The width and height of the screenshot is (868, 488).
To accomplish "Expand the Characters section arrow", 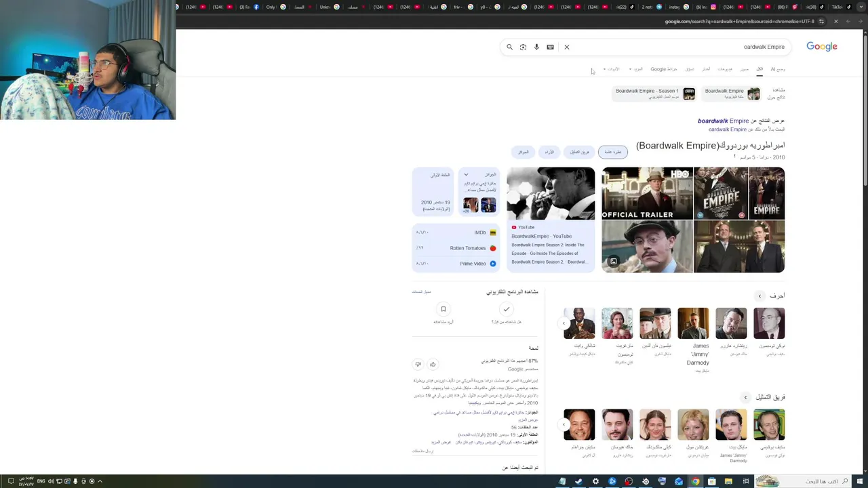I will pyautogui.click(x=759, y=296).
